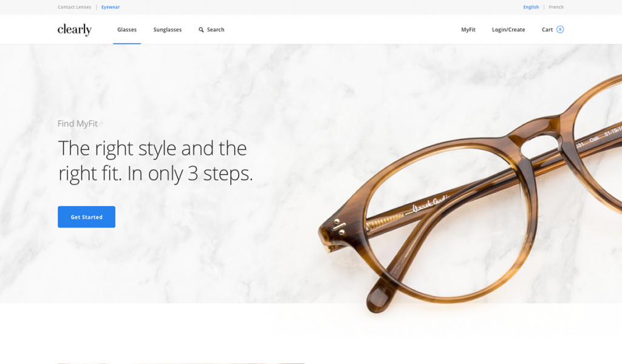
Task: Switch language to French
Action: 556,7
